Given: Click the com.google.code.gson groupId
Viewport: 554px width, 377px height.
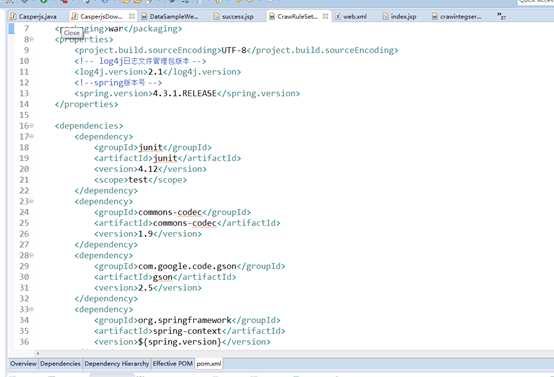Looking at the screenshot, I should point(187,266).
